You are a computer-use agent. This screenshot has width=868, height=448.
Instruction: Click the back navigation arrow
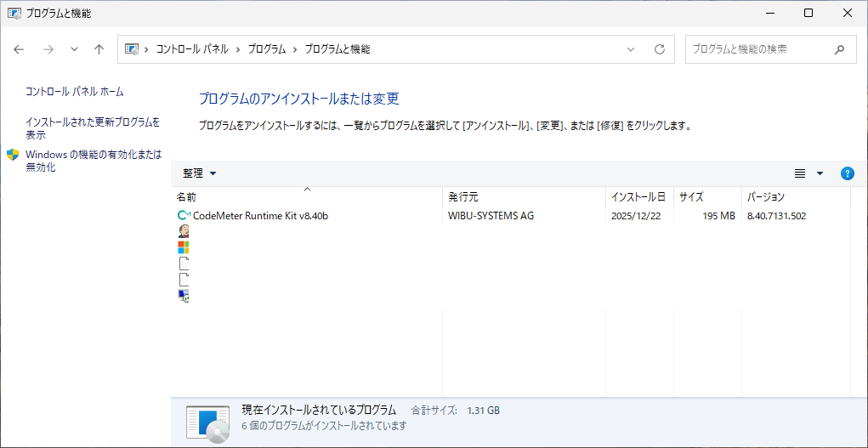(20, 49)
